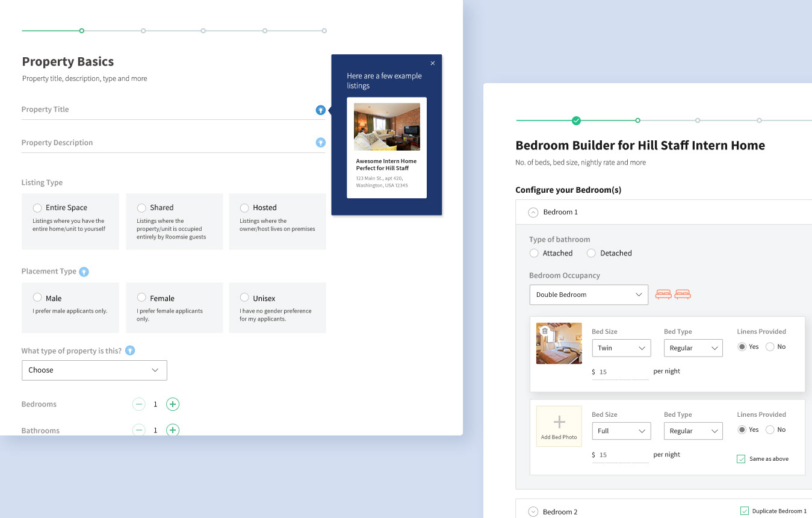Viewport: 812px width, 518px height.
Task: Click the example listing address text
Action: (x=382, y=182)
